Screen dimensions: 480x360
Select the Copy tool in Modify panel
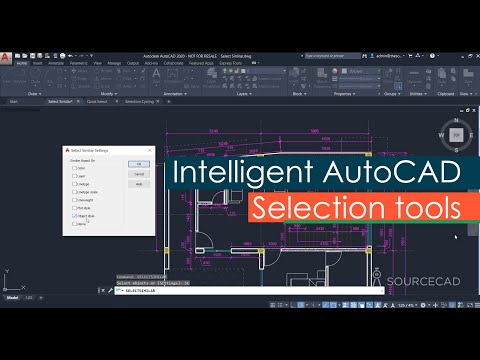pyautogui.click(x=79, y=79)
